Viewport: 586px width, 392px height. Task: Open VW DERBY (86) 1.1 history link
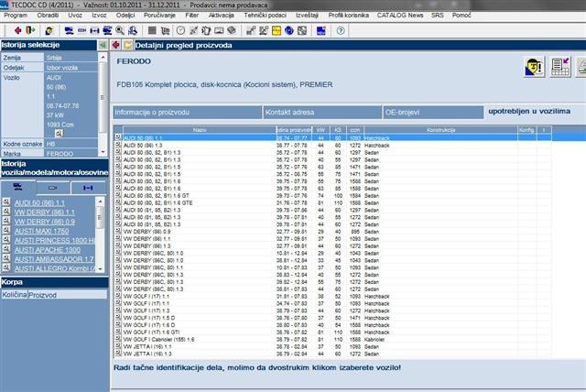tap(45, 212)
